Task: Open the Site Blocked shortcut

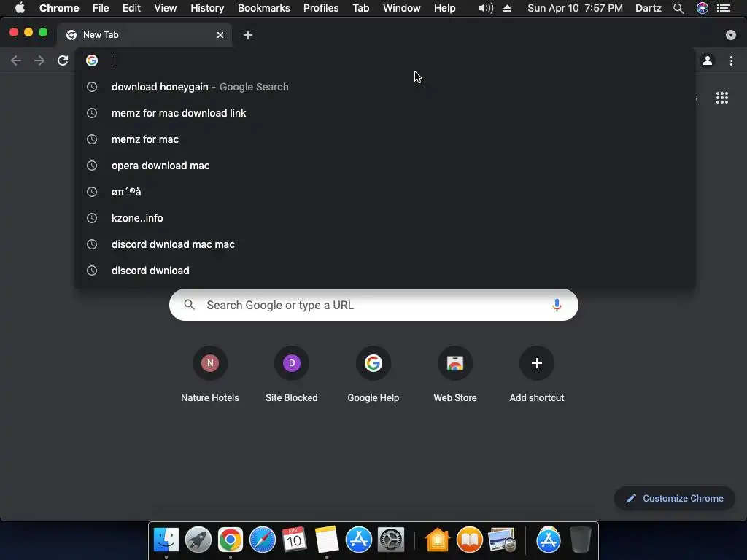Action: coord(292,375)
